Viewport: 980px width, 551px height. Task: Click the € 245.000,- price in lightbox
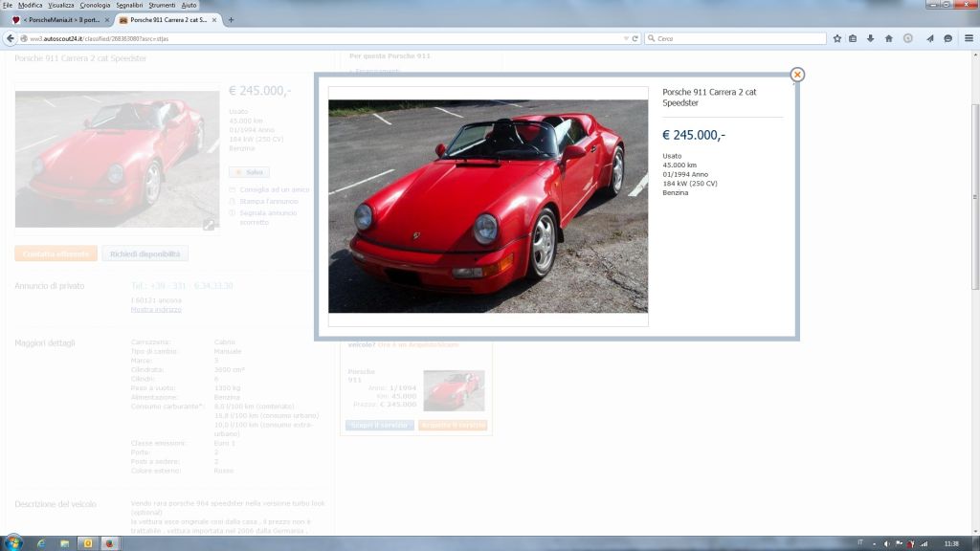(x=694, y=135)
